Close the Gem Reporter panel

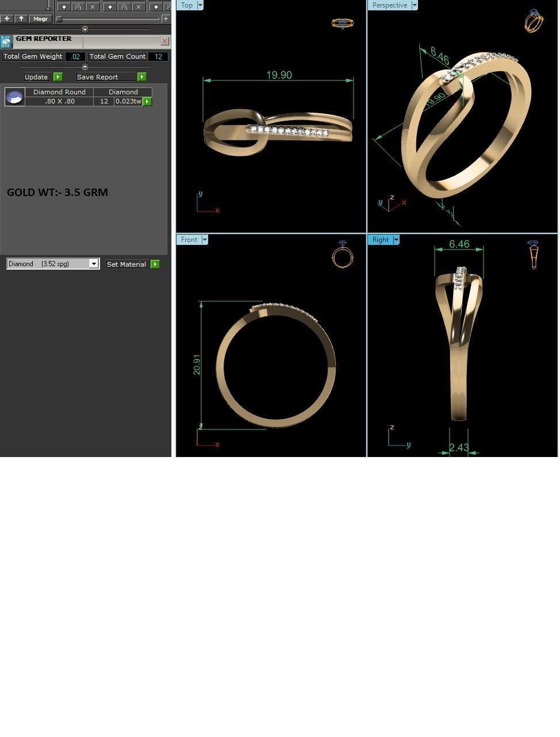point(165,41)
